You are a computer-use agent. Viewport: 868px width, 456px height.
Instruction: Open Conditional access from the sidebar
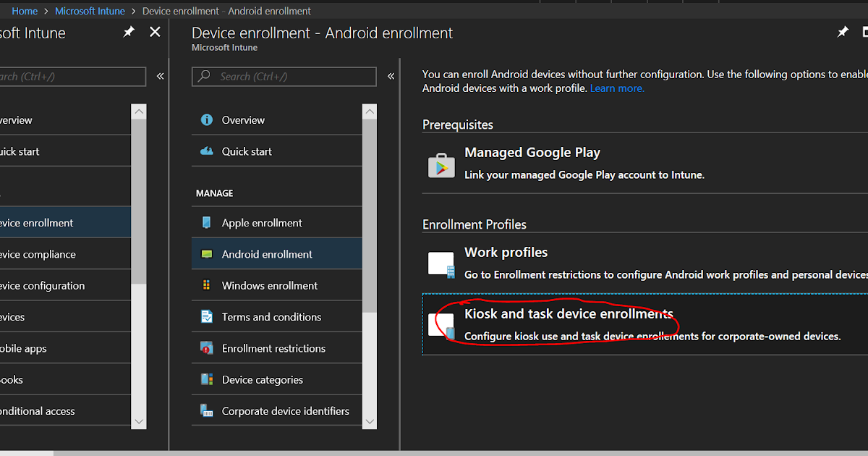43,410
